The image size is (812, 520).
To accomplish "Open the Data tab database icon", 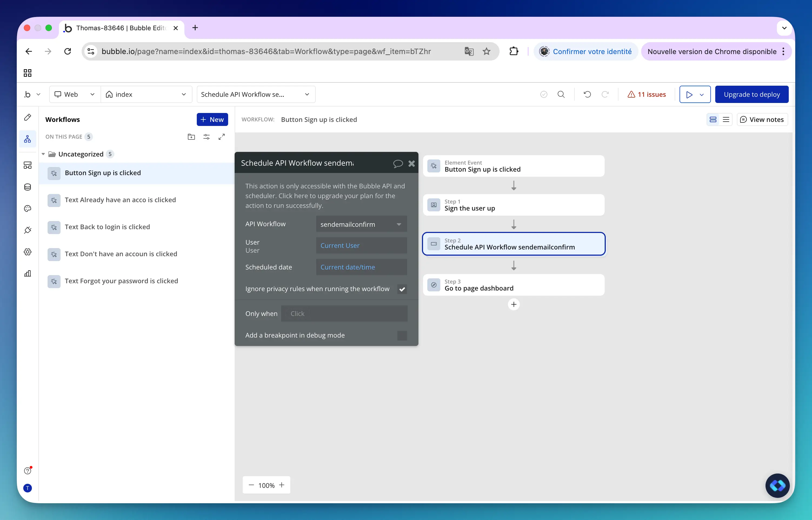I will point(28,187).
